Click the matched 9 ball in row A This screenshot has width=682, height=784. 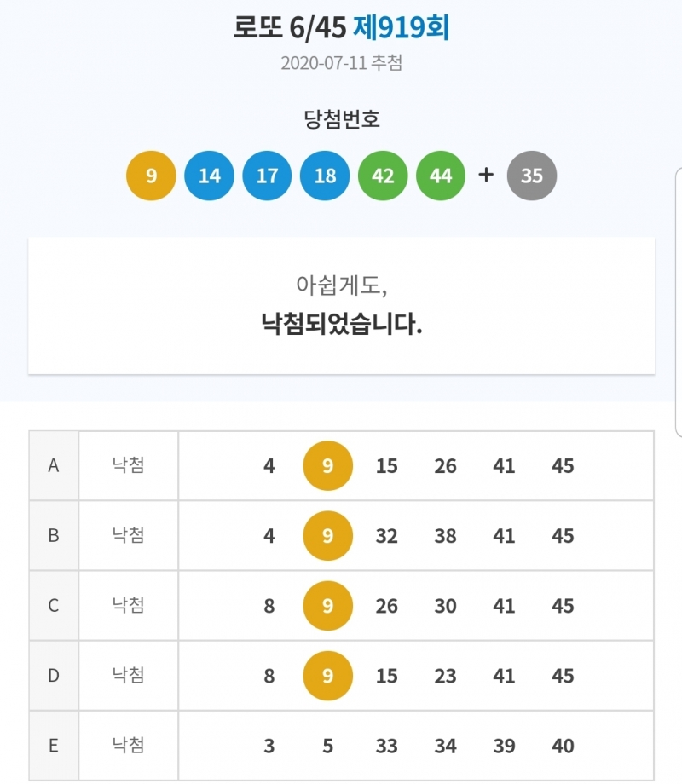328,466
